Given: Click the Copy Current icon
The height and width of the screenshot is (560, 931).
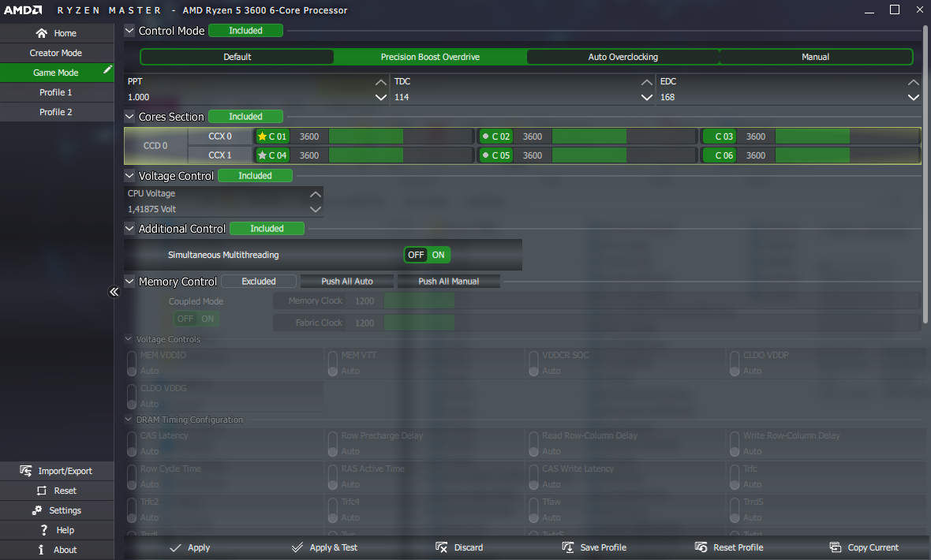Looking at the screenshot, I should pos(836,547).
